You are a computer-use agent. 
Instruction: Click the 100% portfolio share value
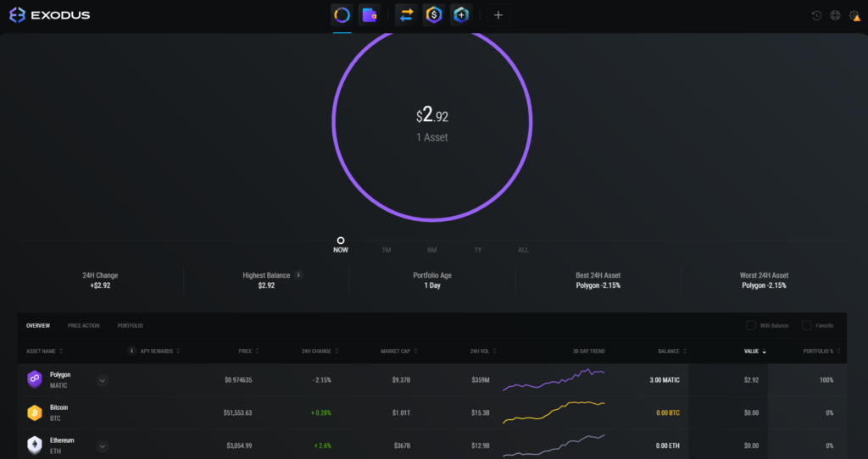point(826,380)
